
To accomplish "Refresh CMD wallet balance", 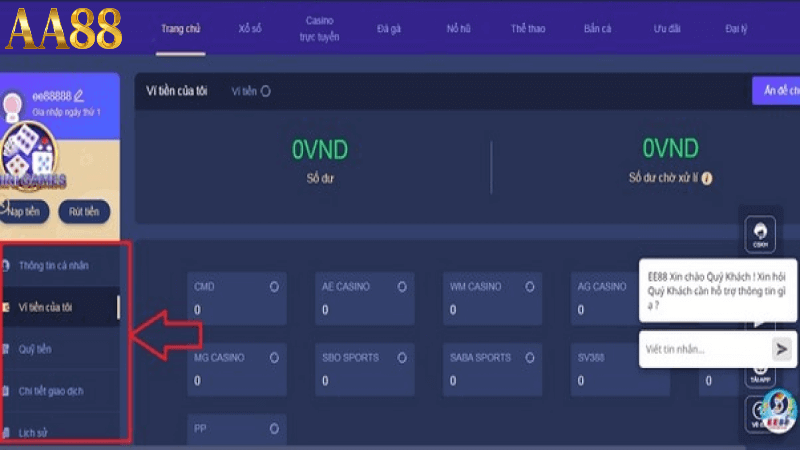I will (x=274, y=287).
